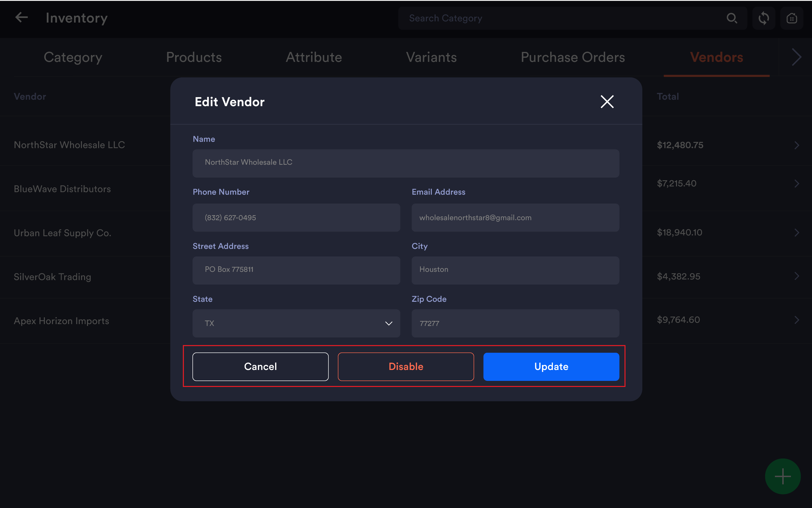
Task: Click the Vendor column header
Action: [x=30, y=96]
